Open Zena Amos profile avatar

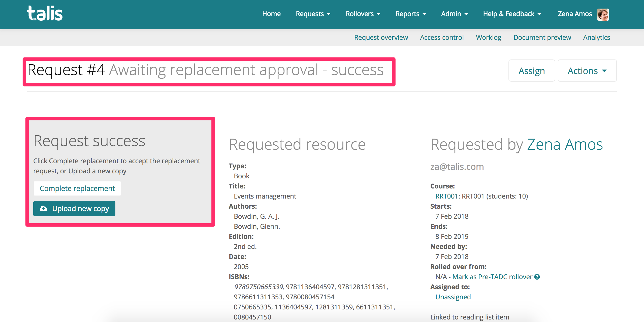[603, 14]
